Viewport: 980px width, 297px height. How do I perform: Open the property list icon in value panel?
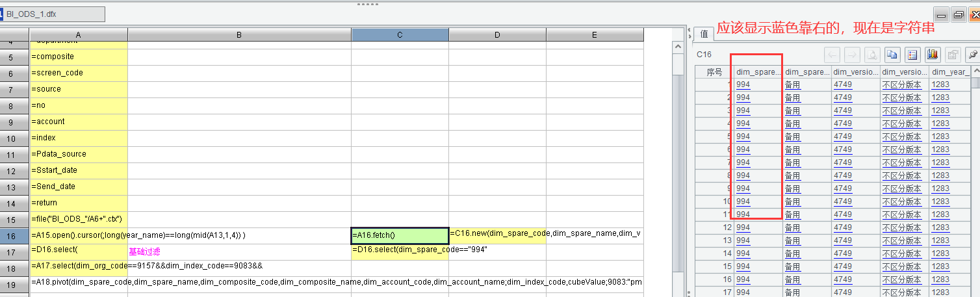click(913, 55)
